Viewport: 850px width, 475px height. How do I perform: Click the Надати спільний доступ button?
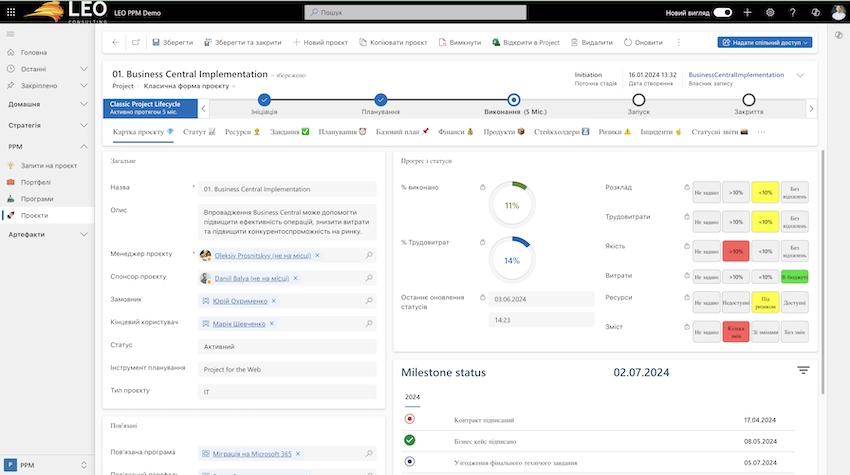pos(766,43)
